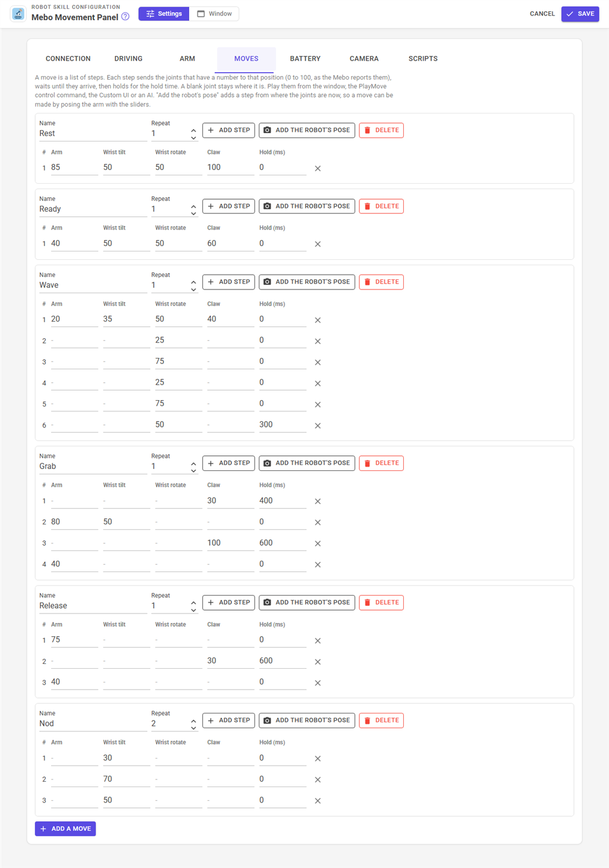Cancel the configuration changes
This screenshot has width=609, height=868.
[542, 14]
